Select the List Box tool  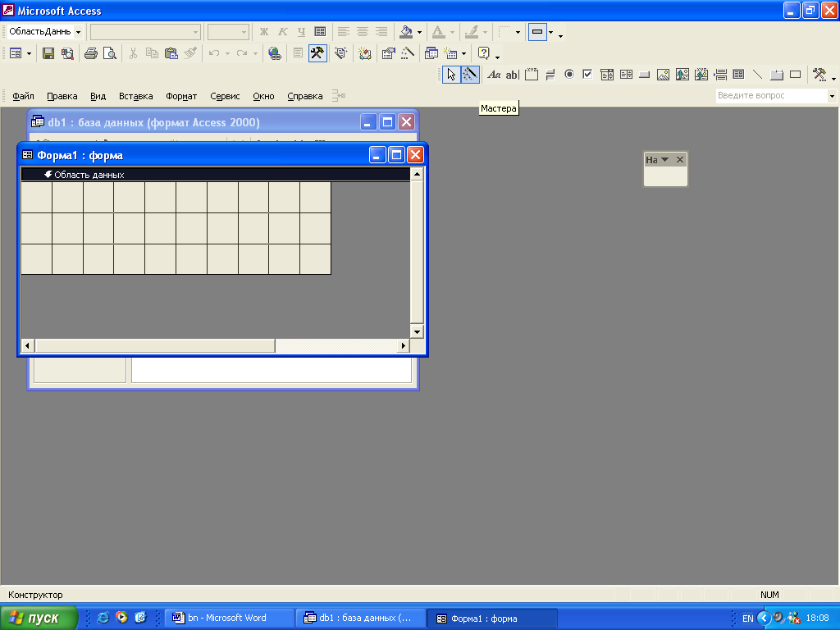[626, 75]
